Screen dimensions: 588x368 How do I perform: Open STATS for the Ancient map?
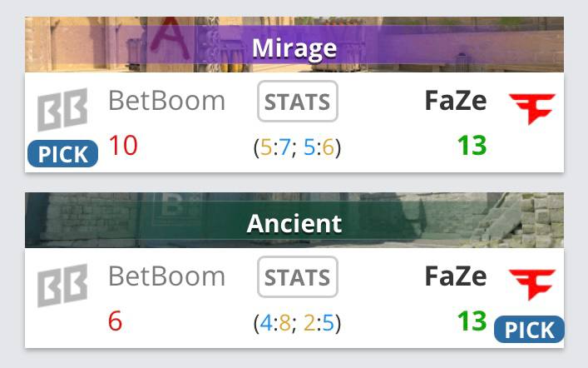point(298,277)
